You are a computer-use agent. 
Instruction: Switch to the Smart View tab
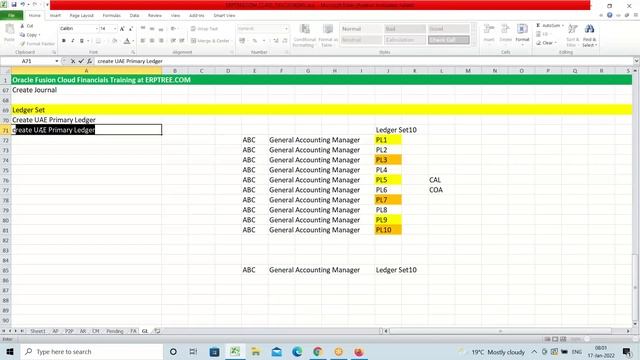(224, 16)
